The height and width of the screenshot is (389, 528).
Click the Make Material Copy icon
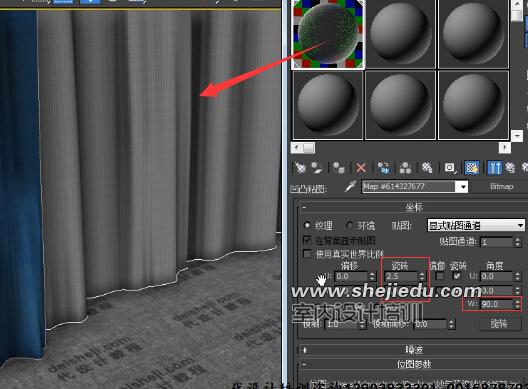point(383,167)
